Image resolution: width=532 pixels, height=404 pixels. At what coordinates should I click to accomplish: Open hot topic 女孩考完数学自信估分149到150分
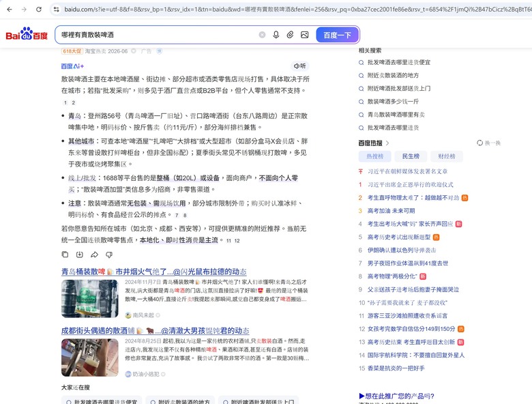411,329
